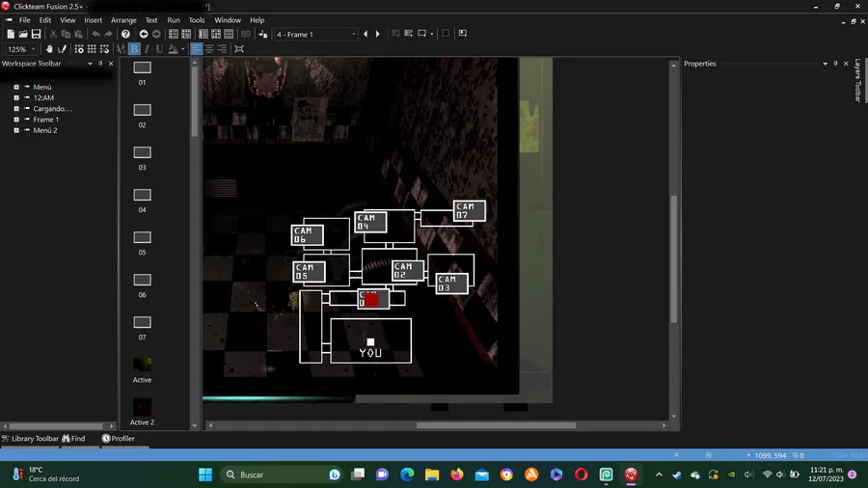Redo the last action
The image size is (868, 488).
pyautogui.click(x=108, y=35)
